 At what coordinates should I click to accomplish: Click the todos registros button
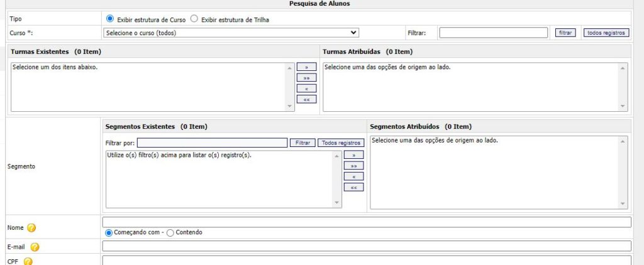606,33
